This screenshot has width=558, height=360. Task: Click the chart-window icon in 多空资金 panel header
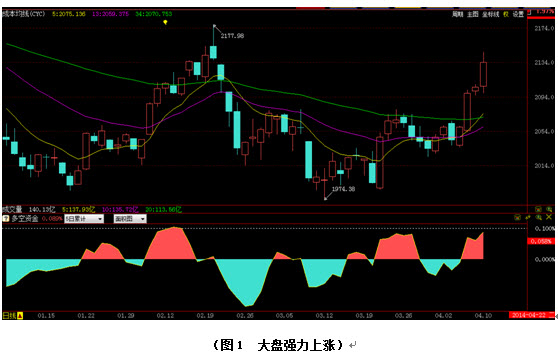click(x=517, y=217)
